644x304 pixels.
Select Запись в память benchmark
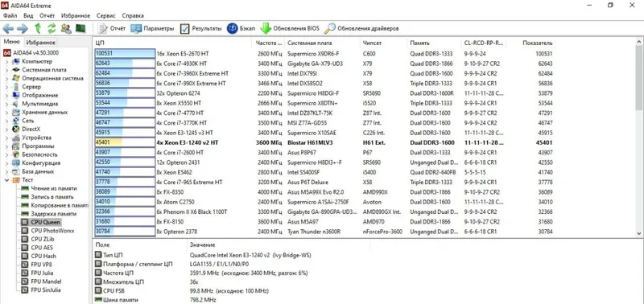48,197
